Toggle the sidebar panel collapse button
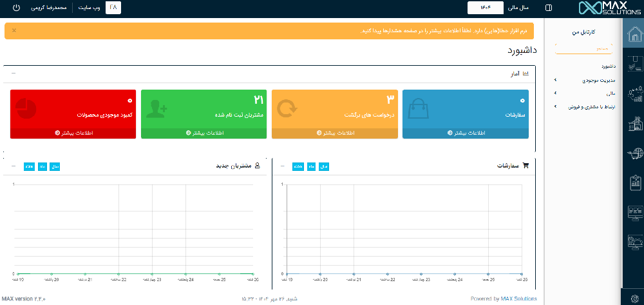The image size is (644, 305). [548, 8]
